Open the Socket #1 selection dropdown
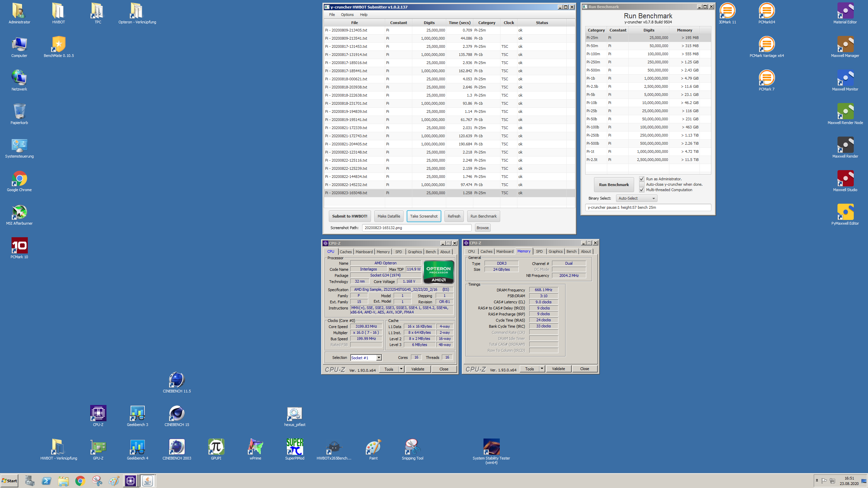Viewport: 868px width, 488px height. point(366,358)
